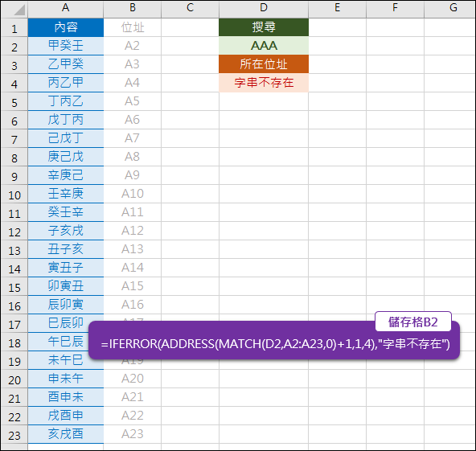This screenshot has width=476, height=451.
Task: Select column E header
Action: click(x=337, y=8)
